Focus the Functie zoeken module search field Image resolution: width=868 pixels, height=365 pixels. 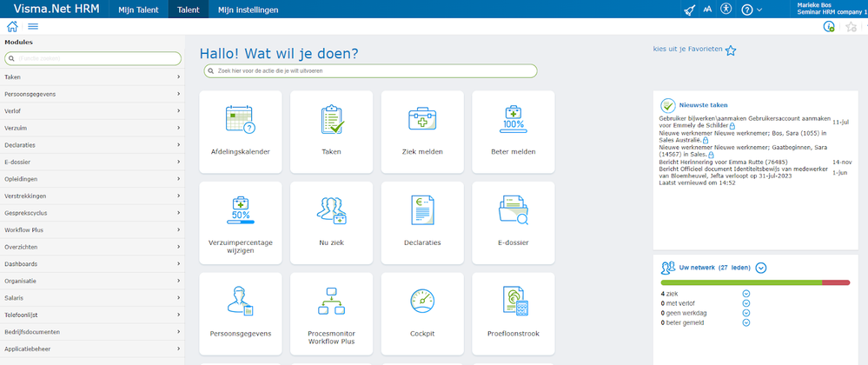[x=93, y=58]
